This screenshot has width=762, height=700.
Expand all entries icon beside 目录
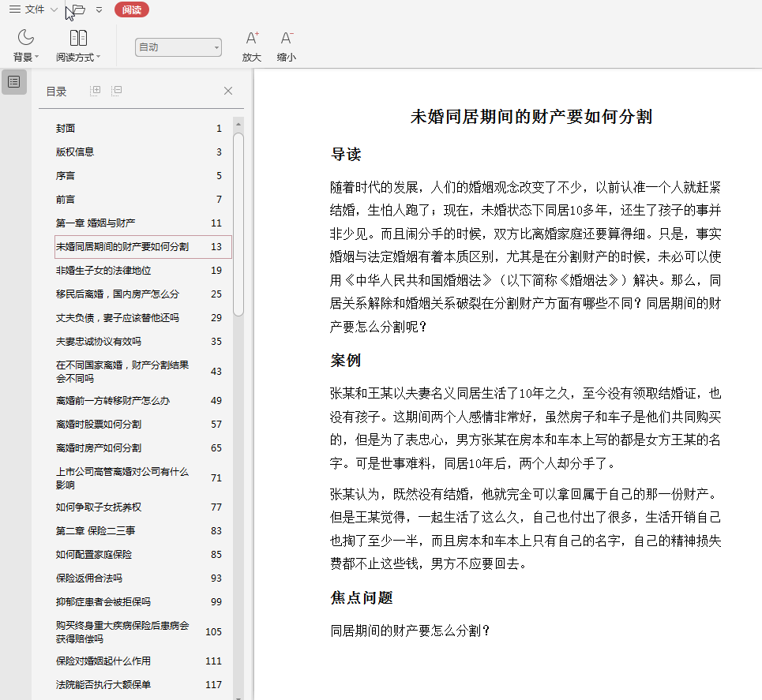tap(96, 91)
